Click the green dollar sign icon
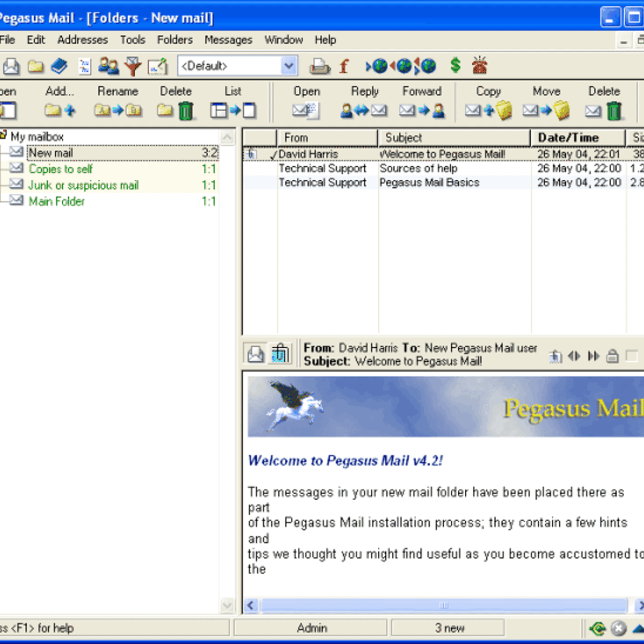 coord(455,65)
